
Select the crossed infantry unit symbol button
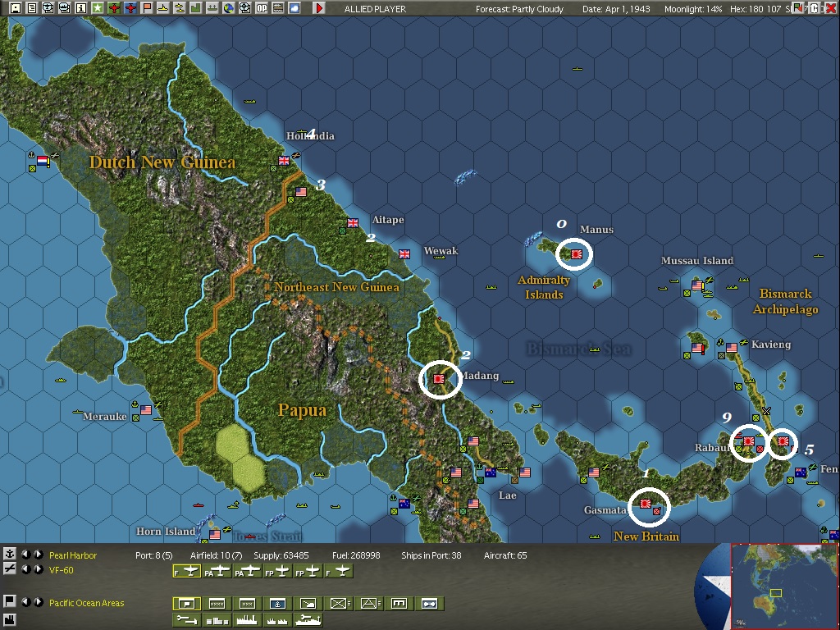pyautogui.click(x=339, y=604)
